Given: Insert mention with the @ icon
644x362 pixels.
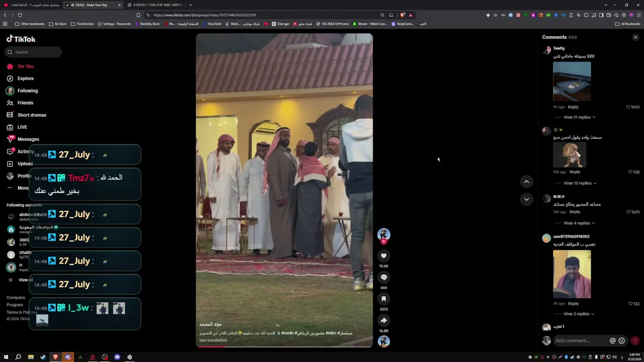Looking at the screenshot, I should coord(613,341).
